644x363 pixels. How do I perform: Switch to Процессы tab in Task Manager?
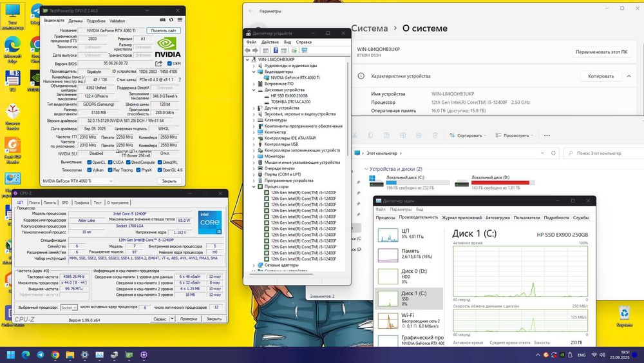point(386,217)
